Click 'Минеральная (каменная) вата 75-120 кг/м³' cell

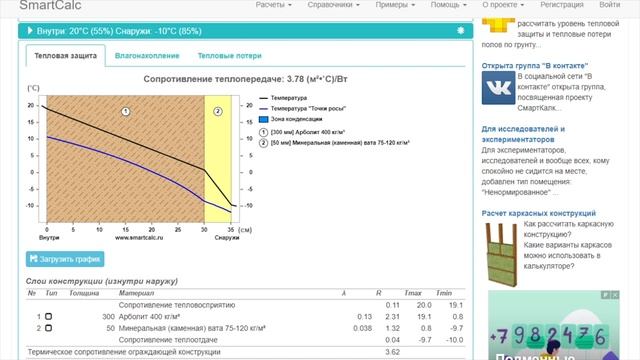pyautogui.click(x=192, y=328)
